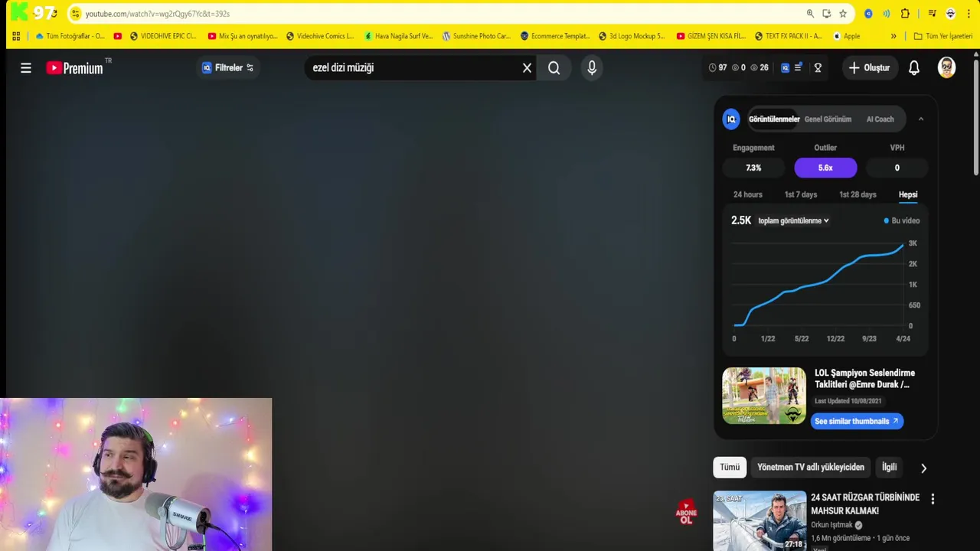Viewport: 980px width, 551px height.
Task: Run search with magnifier icon
Action: (554, 68)
